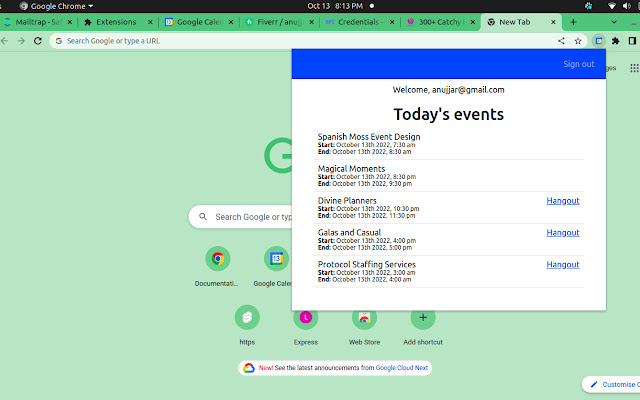The image size is (640, 400).
Task: Open Hangout link for Divine Planners
Action: pos(563,201)
